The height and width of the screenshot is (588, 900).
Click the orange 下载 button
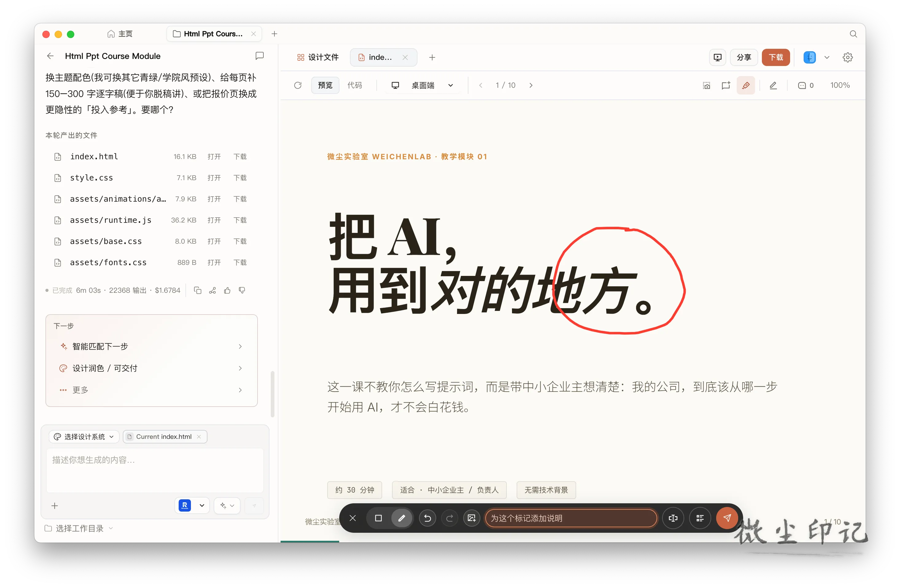776,57
